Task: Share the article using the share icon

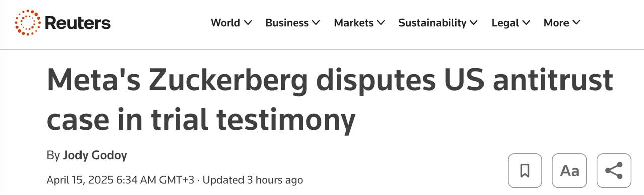Action: pos(614,171)
